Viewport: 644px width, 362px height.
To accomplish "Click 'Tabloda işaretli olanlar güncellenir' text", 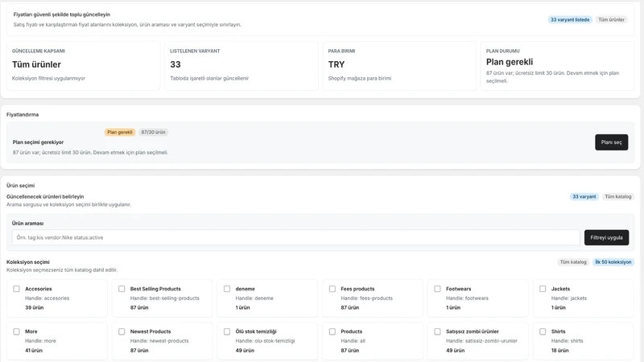I will point(209,78).
